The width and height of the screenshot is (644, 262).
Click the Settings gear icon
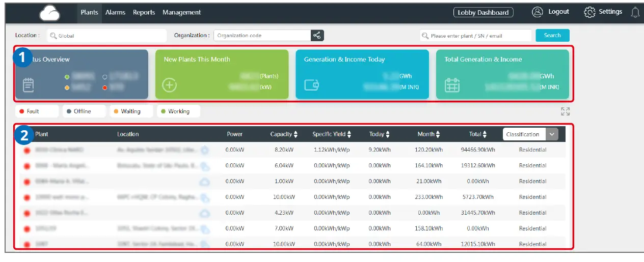pos(589,12)
